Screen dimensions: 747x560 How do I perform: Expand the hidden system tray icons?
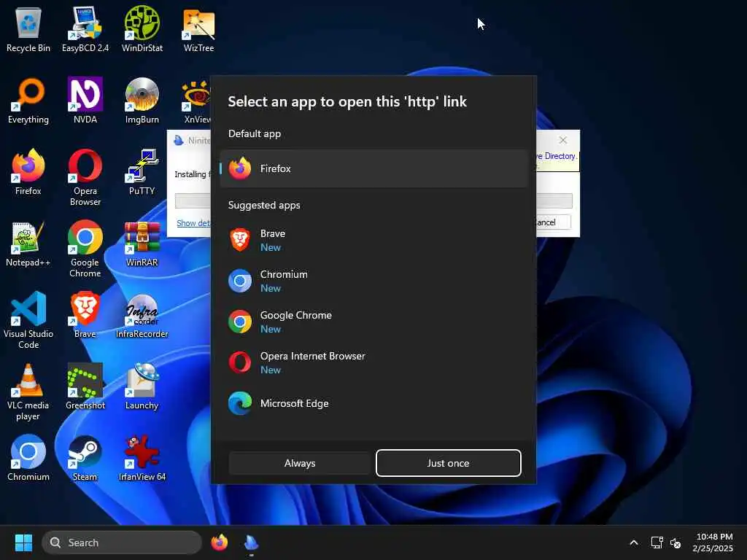(634, 542)
